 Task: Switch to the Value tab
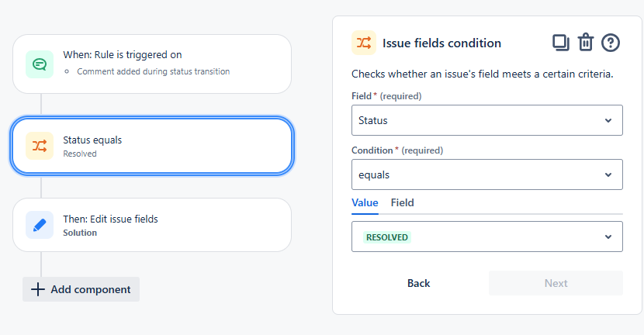pos(365,203)
